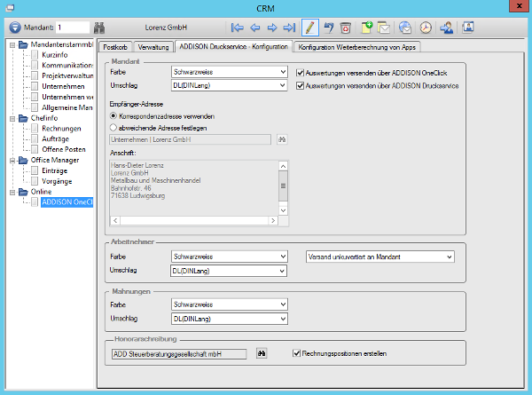Click the round blue Mandant menu icon
The image size is (532, 395).
tap(14, 28)
